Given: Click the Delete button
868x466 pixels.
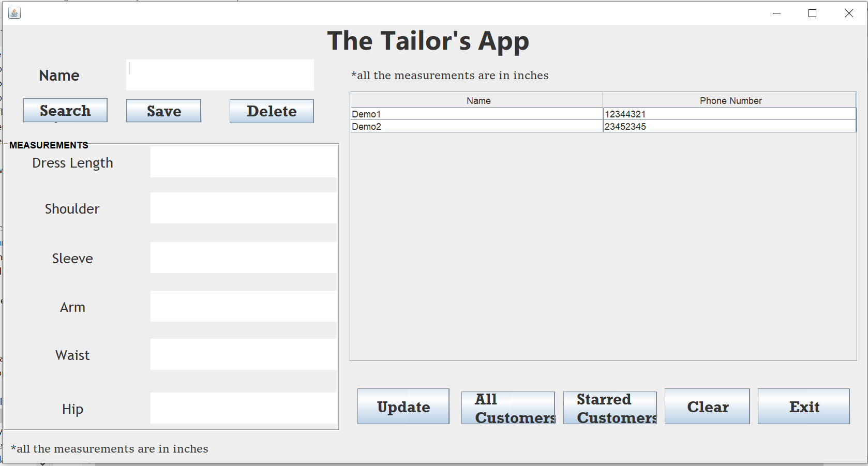Looking at the screenshot, I should 272,111.
